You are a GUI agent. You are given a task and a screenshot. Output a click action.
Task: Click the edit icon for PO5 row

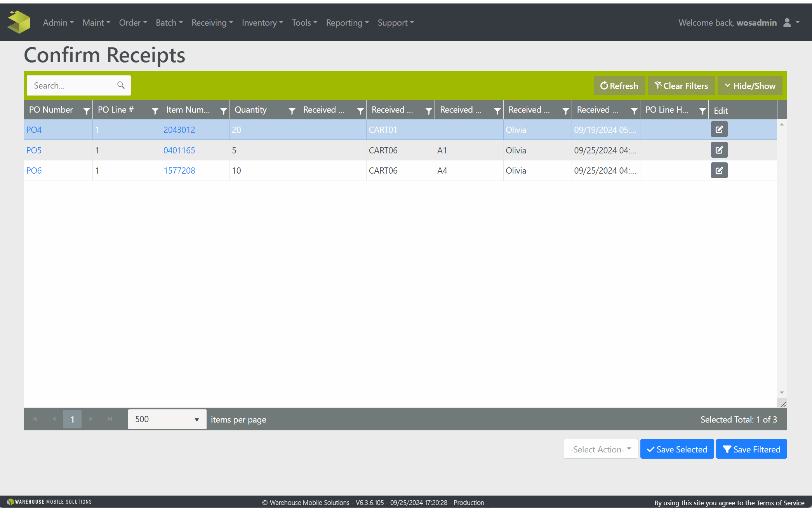pyautogui.click(x=719, y=150)
